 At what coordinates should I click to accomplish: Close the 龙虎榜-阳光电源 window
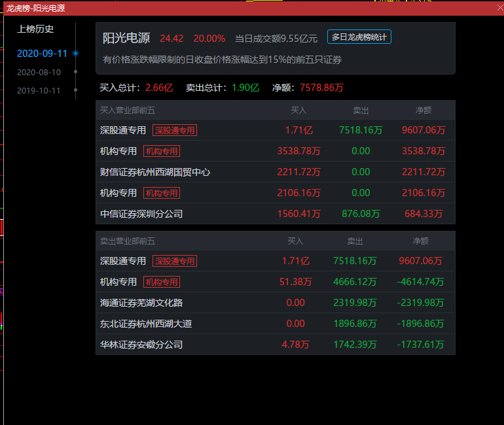[500, 8]
